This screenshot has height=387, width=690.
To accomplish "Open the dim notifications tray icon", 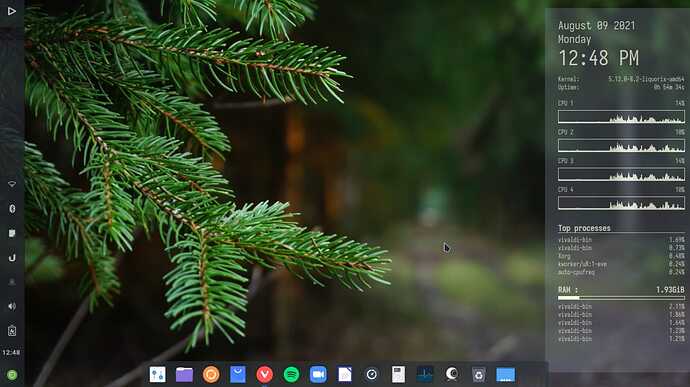I will tap(12, 282).
